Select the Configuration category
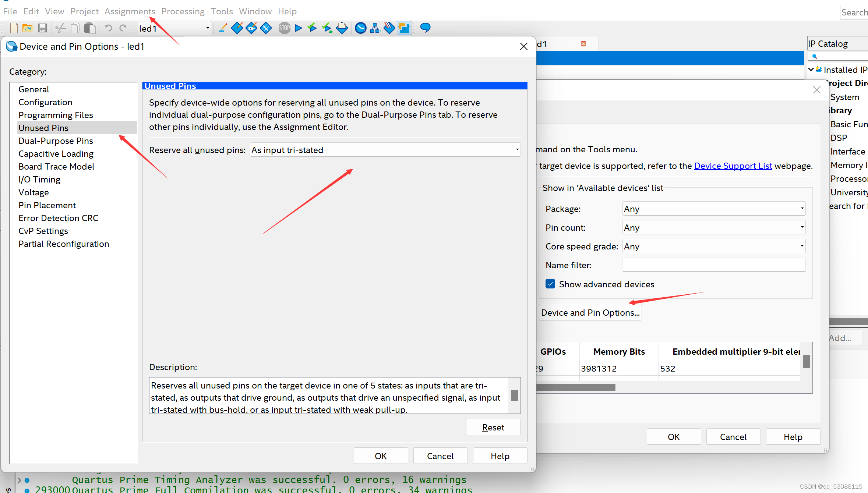 coord(45,102)
